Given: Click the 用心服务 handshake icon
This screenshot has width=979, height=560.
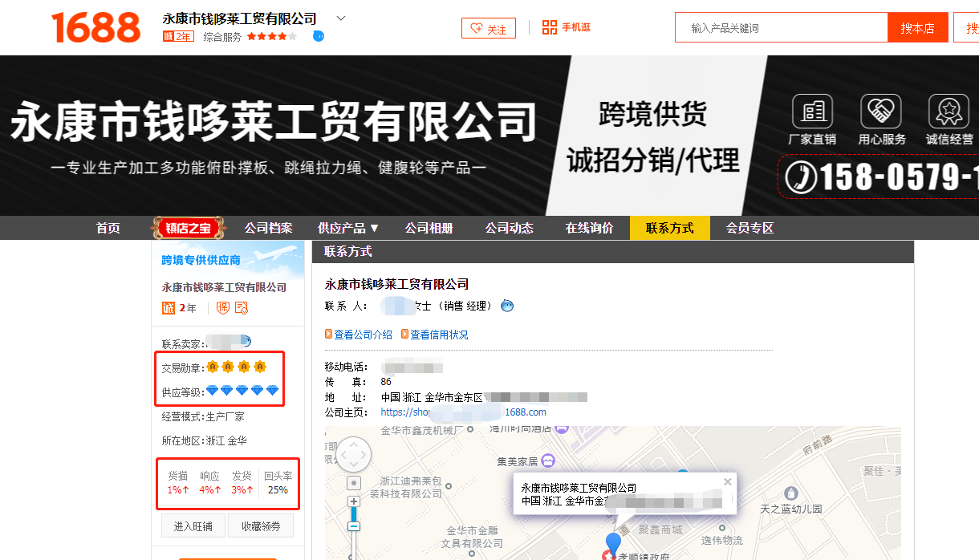Looking at the screenshot, I should [x=881, y=111].
